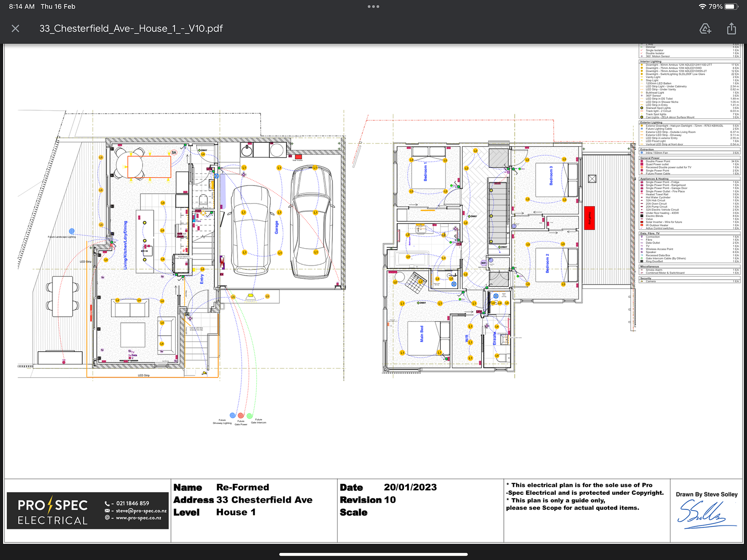
Task: Tap the 021 1846 859 phone number
Action: [x=132, y=504]
